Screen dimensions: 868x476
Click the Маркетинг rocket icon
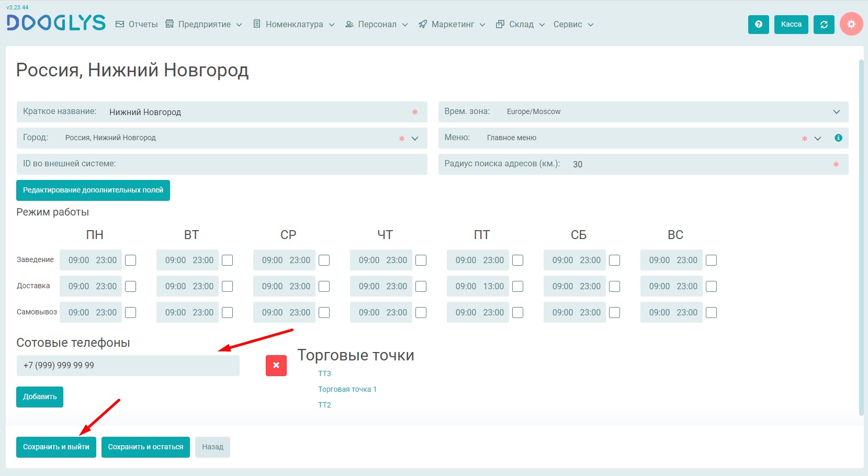coord(423,24)
